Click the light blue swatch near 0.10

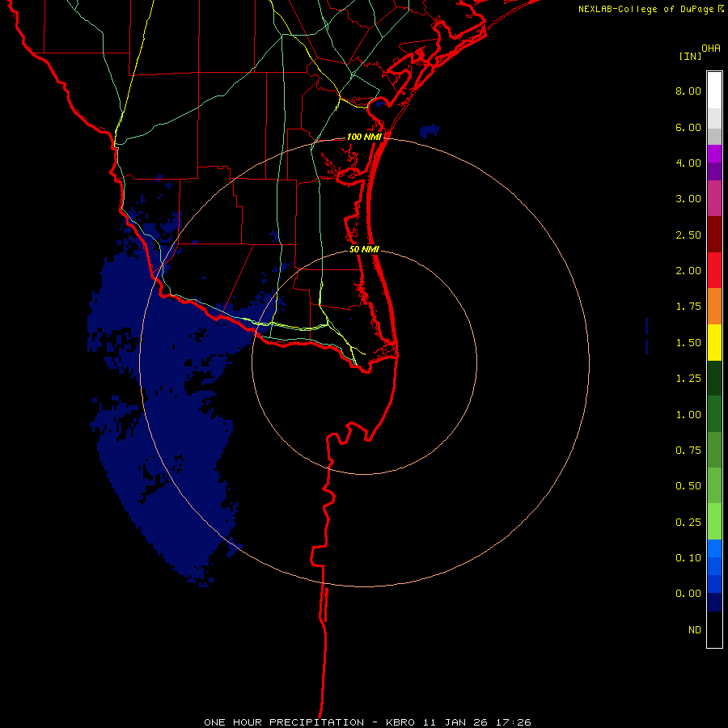[714, 548]
